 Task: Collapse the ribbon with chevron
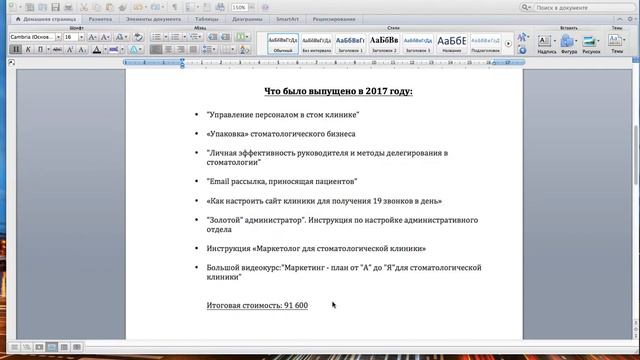tap(620, 19)
